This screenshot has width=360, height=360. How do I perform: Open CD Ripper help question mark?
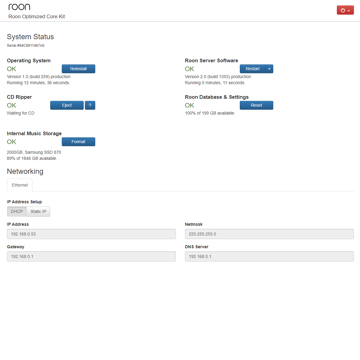point(90,105)
